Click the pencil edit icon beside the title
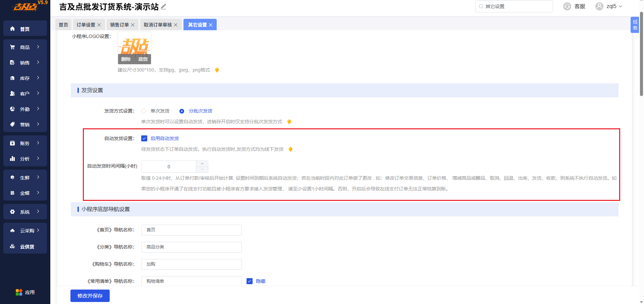 point(163,6)
